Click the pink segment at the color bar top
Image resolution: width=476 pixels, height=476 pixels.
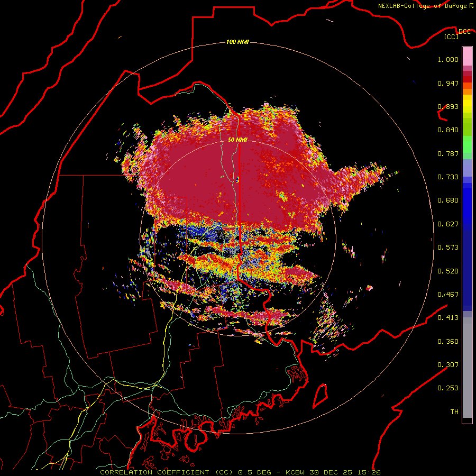pyautogui.click(x=467, y=57)
